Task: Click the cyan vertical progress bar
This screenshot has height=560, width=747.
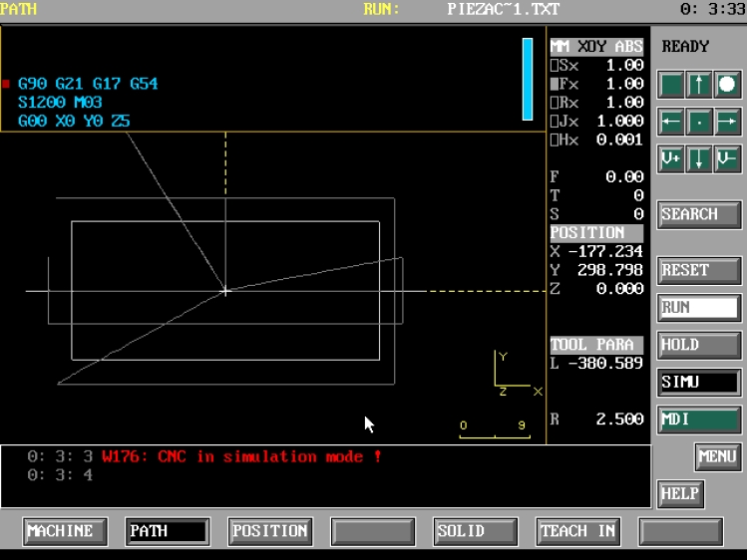Action: pos(528,79)
